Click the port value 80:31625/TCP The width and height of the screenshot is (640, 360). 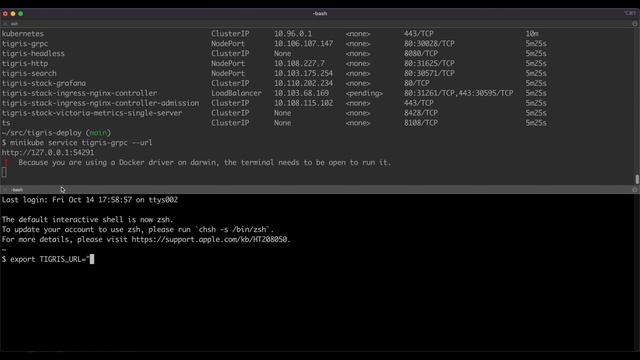tap(429, 64)
